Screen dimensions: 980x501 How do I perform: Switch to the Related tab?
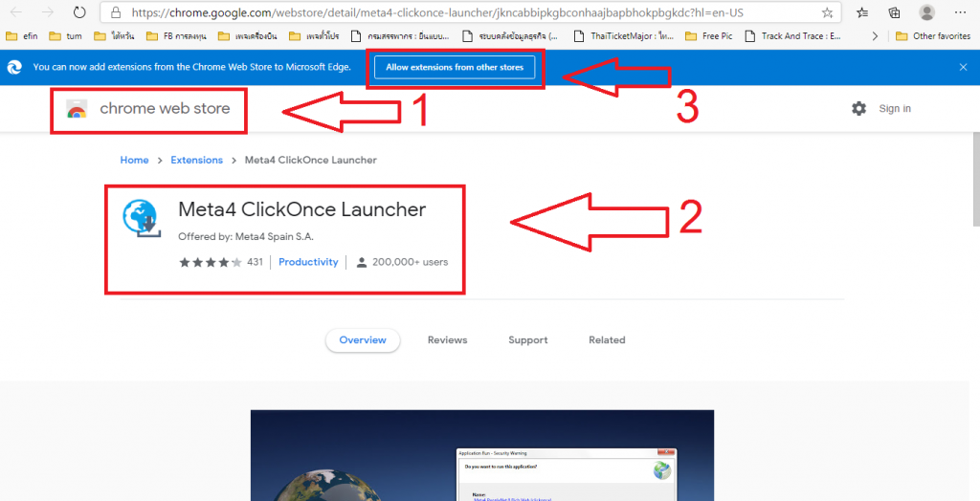(x=607, y=340)
